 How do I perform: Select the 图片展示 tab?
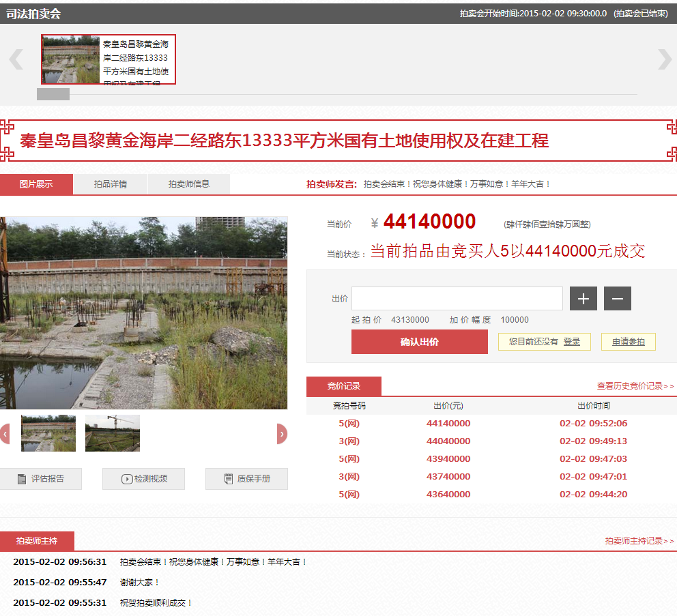pos(36,184)
